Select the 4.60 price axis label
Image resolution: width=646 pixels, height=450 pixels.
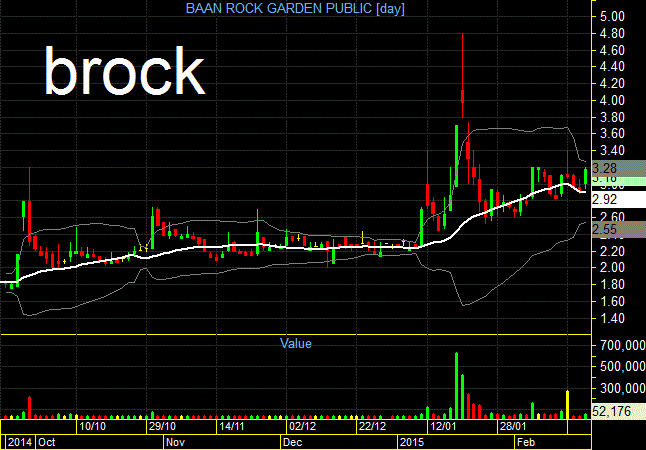pyautogui.click(x=613, y=50)
